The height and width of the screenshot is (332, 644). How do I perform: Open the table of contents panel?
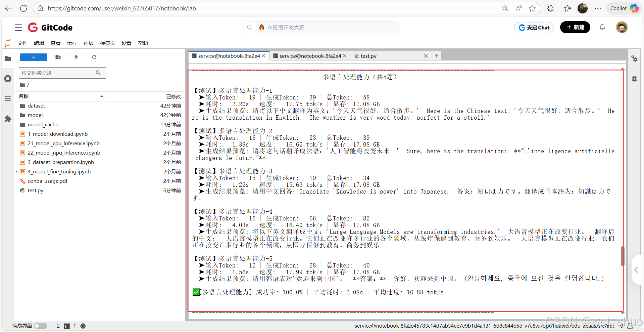(x=8, y=98)
